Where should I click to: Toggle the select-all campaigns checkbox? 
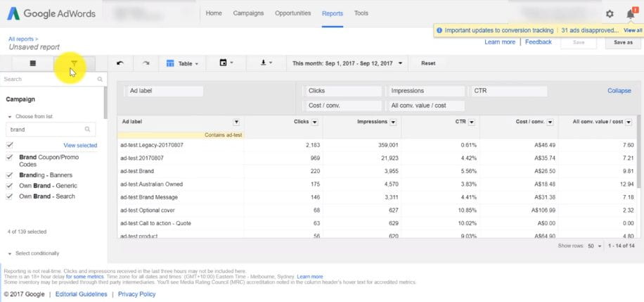click(10, 145)
